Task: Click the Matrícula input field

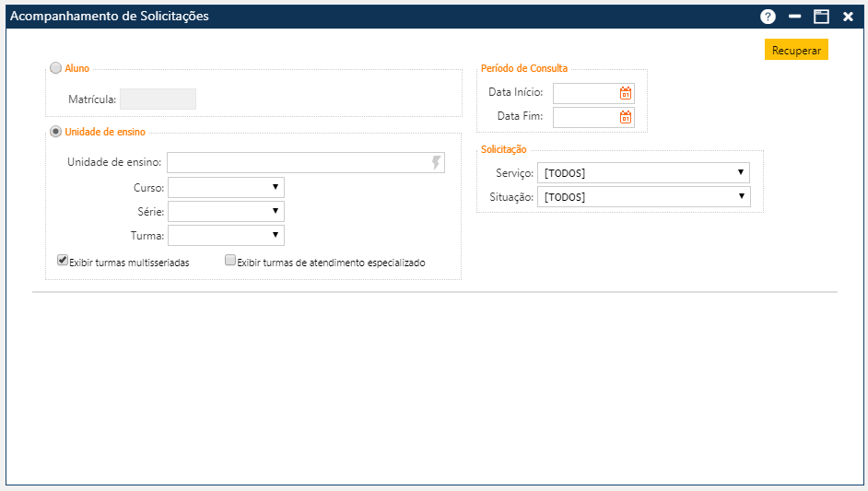Action: [158, 99]
